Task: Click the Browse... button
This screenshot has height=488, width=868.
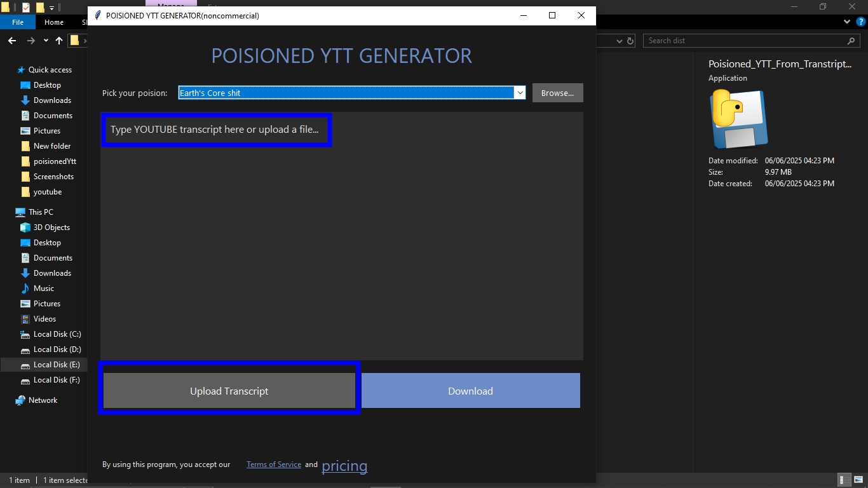Action: click(557, 93)
